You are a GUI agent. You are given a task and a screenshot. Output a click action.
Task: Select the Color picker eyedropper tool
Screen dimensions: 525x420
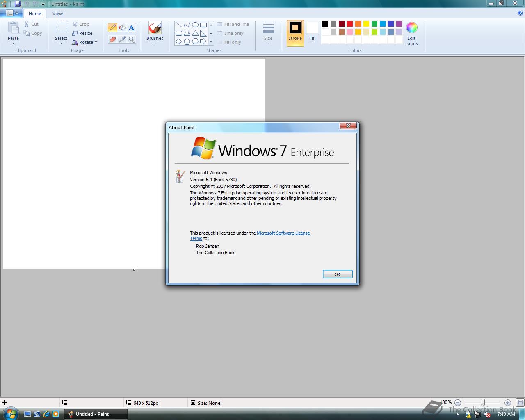[x=122, y=39]
